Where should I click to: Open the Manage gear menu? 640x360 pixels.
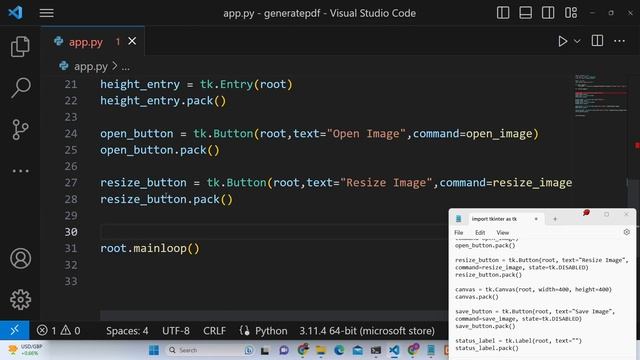click(x=20, y=300)
